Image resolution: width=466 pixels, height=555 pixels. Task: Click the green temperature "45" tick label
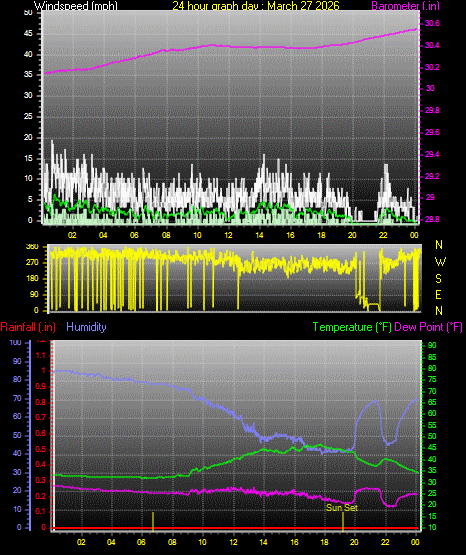pyautogui.click(x=432, y=448)
